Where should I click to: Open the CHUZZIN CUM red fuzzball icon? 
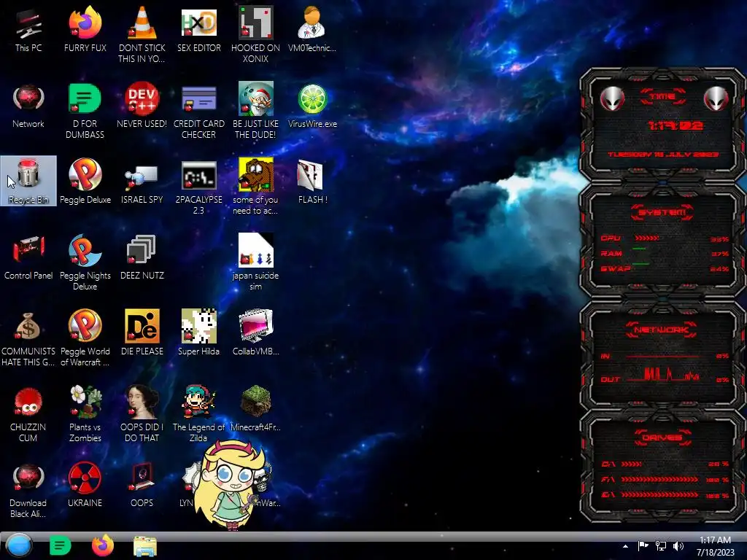(28, 413)
